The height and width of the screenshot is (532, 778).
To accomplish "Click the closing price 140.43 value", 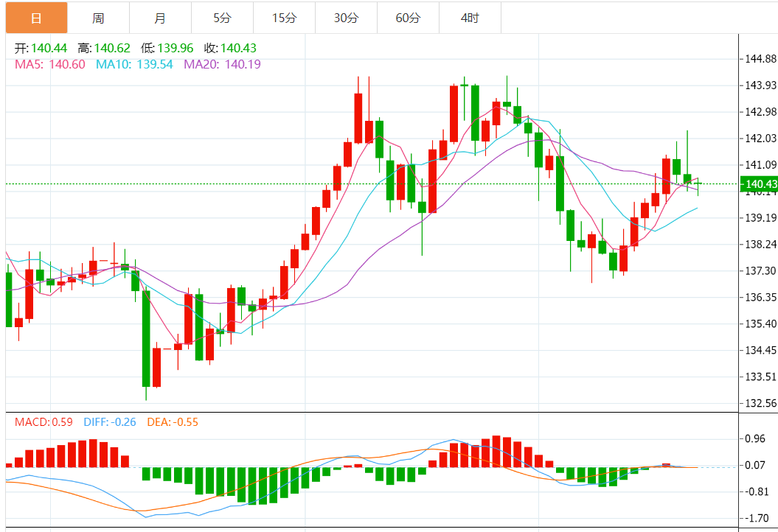I will [x=239, y=48].
